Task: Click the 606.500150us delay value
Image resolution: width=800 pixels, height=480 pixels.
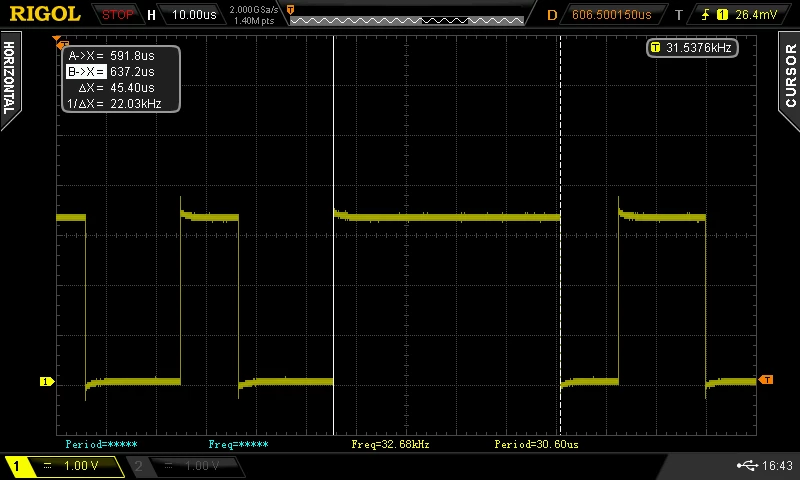Action: pos(612,15)
